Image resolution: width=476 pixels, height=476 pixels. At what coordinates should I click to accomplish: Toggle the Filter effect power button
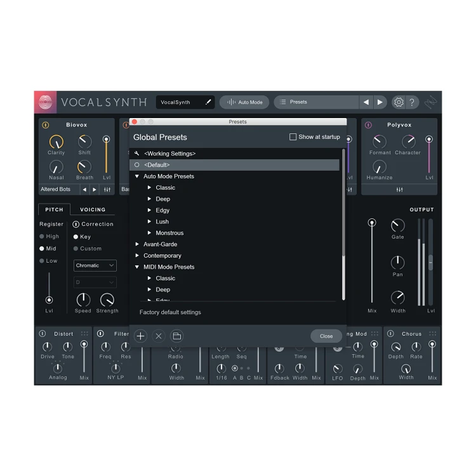coord(100,334)
